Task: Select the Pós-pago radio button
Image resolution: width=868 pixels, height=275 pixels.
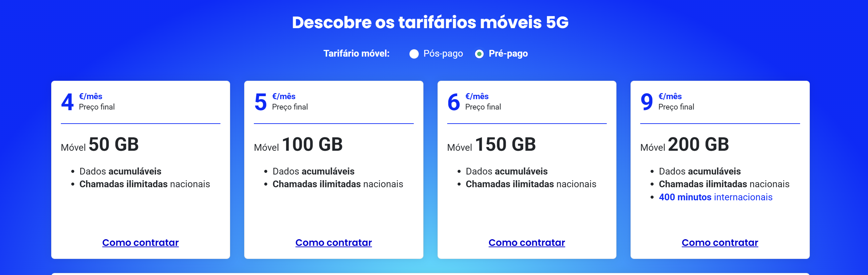Action: (414, 54)
